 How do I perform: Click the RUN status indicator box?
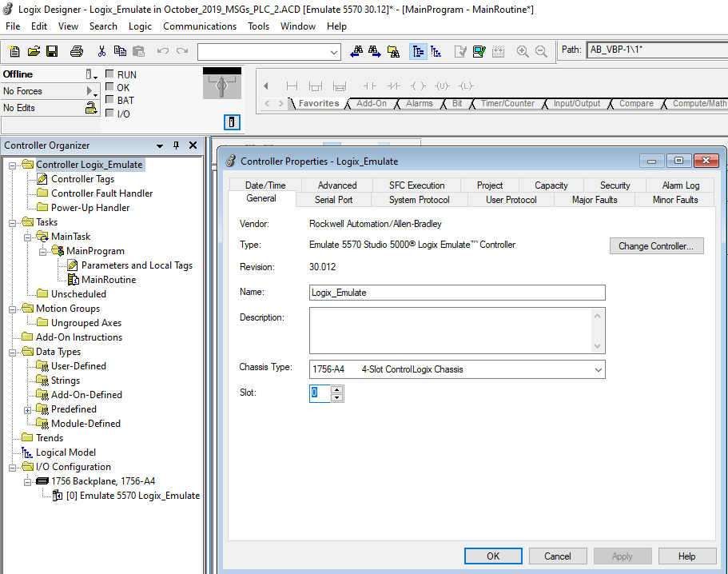(x=109, y=74)
